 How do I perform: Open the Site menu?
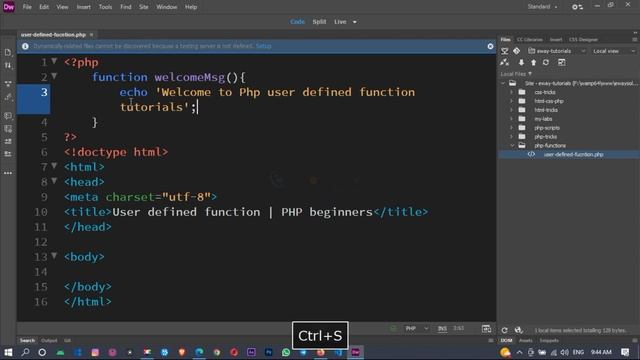[x=144, y=7]
